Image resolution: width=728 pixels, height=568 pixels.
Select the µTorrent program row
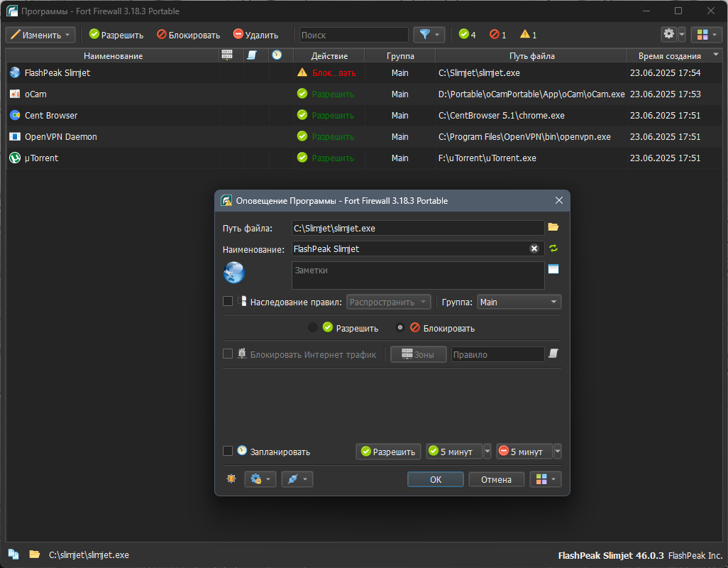[364, 158]
